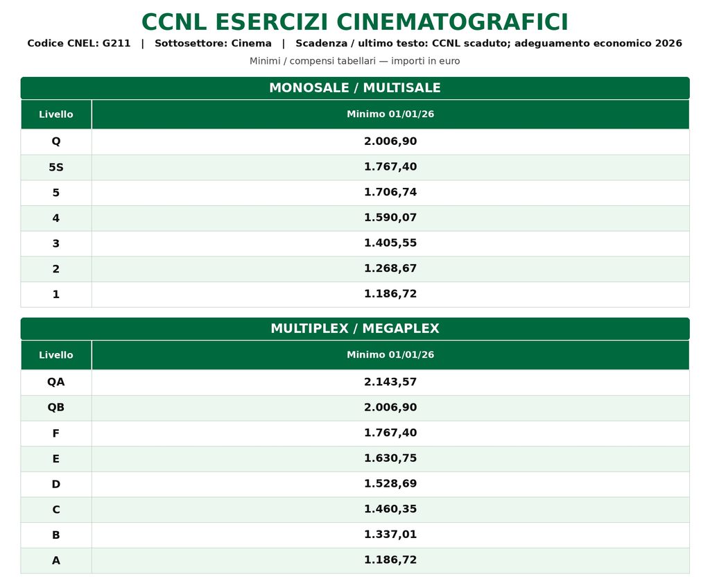Image resolution: width=710 pixels, height=588 pixels.
Task: Select the 1.460,35 amount for level C
Action: 390,509
